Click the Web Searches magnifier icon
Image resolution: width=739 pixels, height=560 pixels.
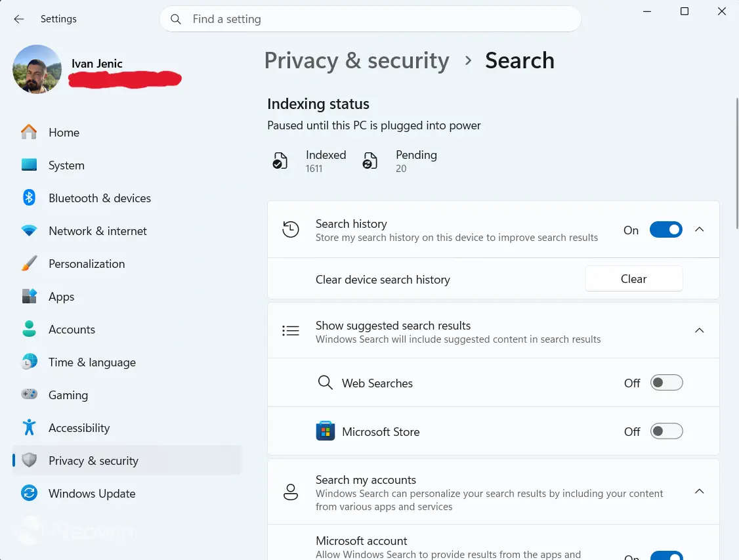tap(325, 382)
